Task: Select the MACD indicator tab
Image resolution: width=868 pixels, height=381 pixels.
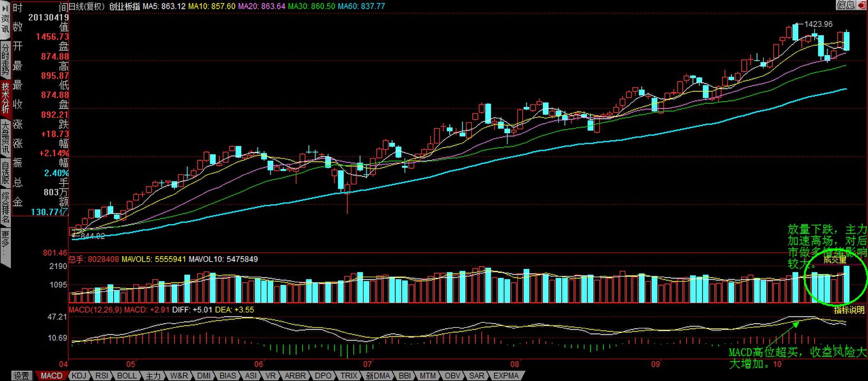Action: [51, 376]
